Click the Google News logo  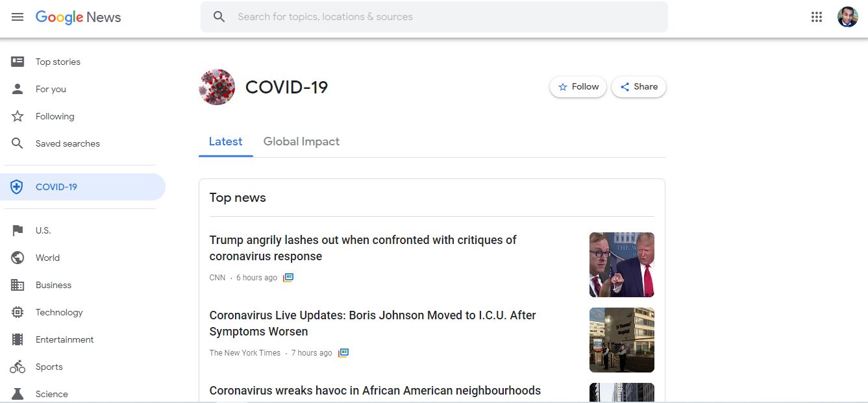coord(78,18)
